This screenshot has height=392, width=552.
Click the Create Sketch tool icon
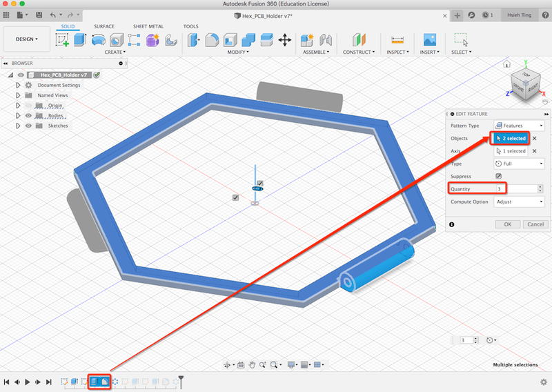[x=62, y=40]
